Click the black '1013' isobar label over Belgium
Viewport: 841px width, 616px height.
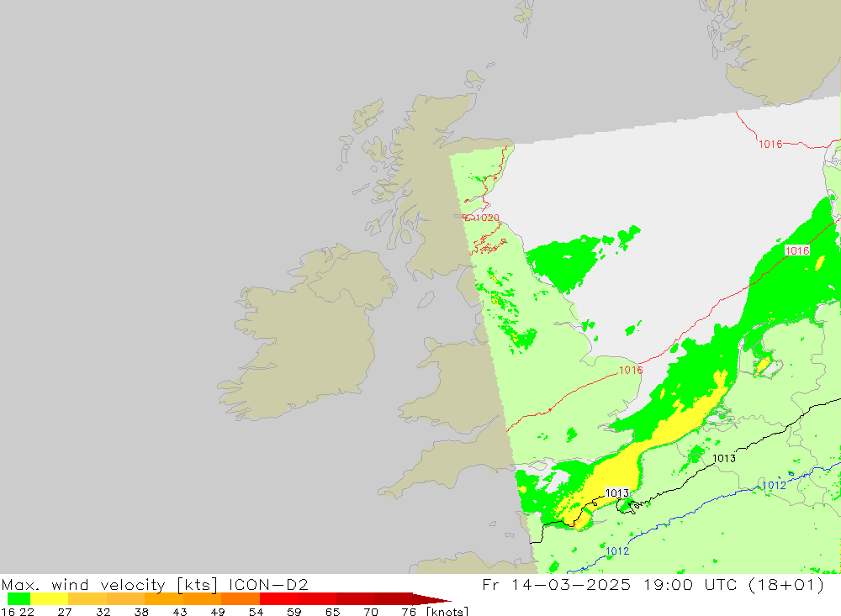724,458
